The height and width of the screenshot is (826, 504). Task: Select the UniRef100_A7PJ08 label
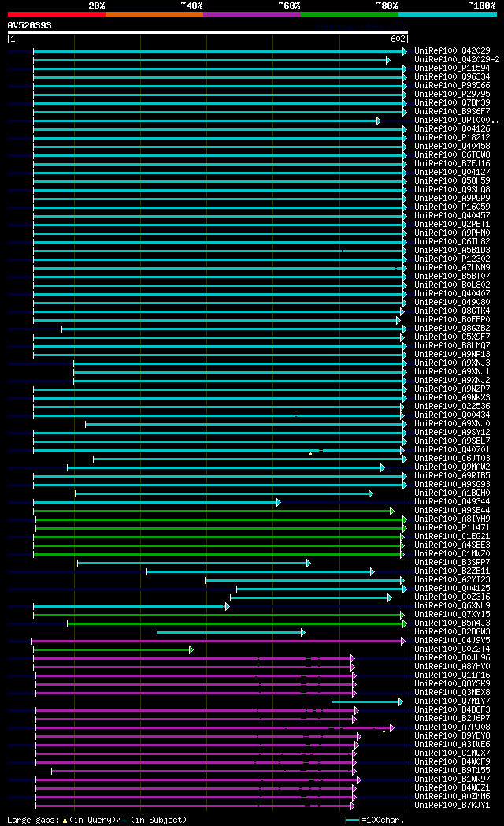(x=452, y=727)
